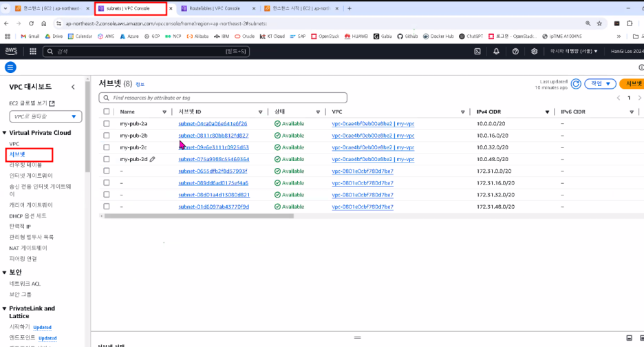Open EC2 글로벌 보기 link
Image resolution: width=644 pixels, height=347 pixels.
coord(32,103)
